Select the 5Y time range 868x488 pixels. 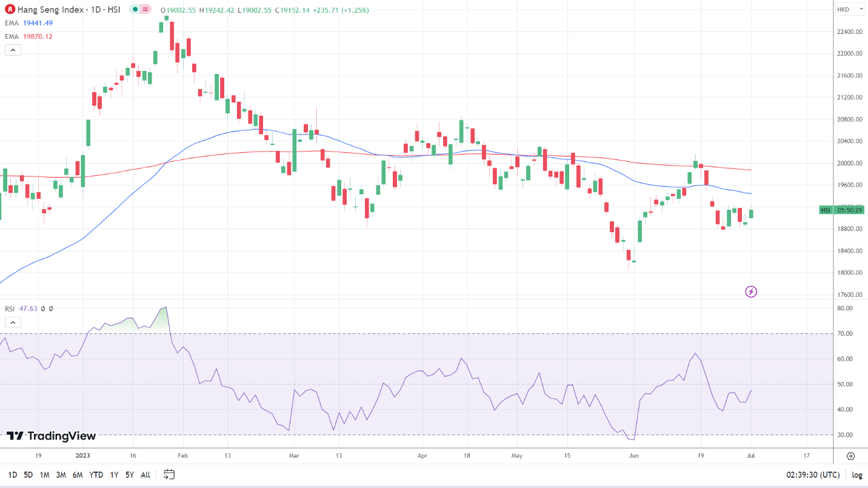130,475
